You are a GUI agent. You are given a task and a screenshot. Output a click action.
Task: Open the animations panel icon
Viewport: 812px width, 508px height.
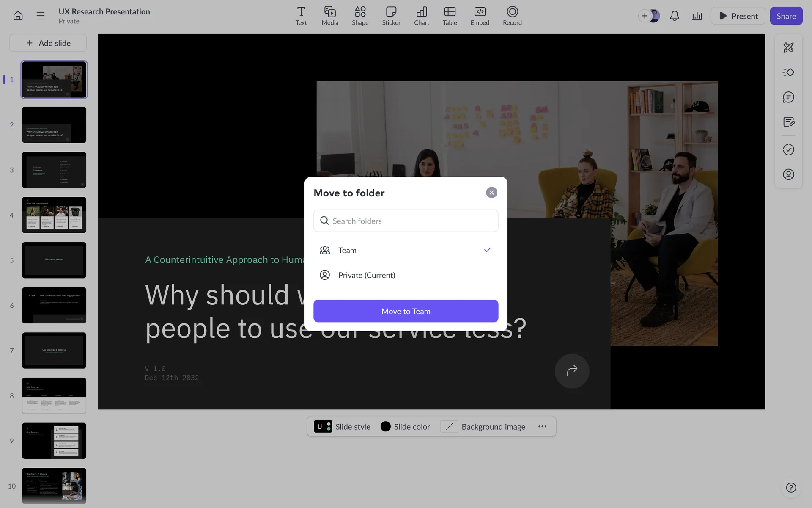pos(788,72)
